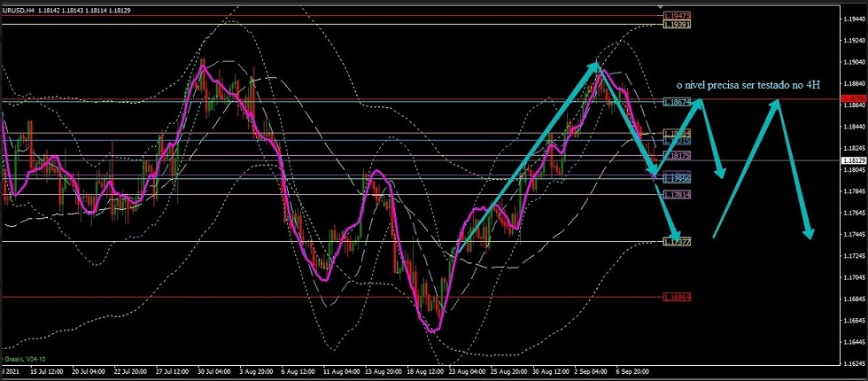Image resolution: width=868 pixels, height=381 pixels.
Task: Click the current price 1.18129 marker on axis
Action: tap(854, 160)
